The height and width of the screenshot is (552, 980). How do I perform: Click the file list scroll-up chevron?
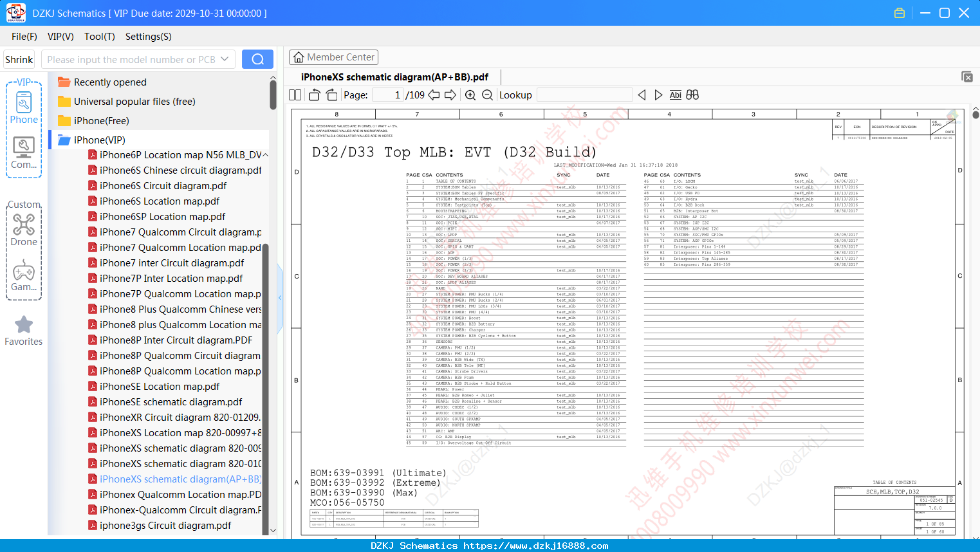(x=265, y=155)
